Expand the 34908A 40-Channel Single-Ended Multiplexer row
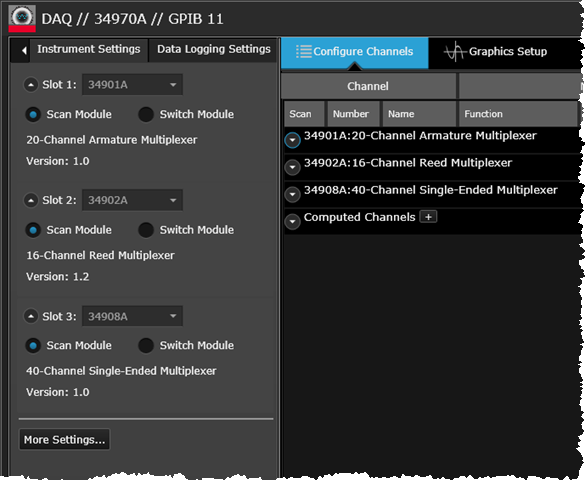The image size is (585, 480). pos(292,194)
